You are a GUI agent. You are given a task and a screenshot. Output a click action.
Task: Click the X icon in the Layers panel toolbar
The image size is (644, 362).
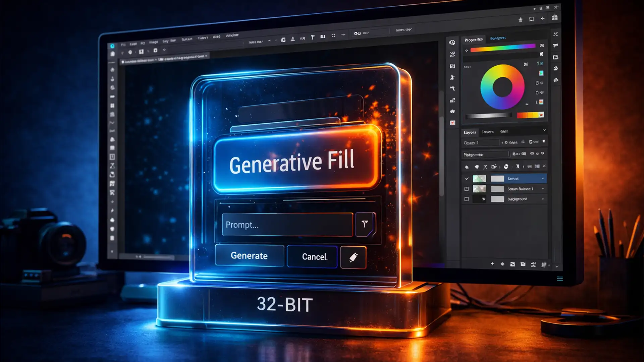544,166
